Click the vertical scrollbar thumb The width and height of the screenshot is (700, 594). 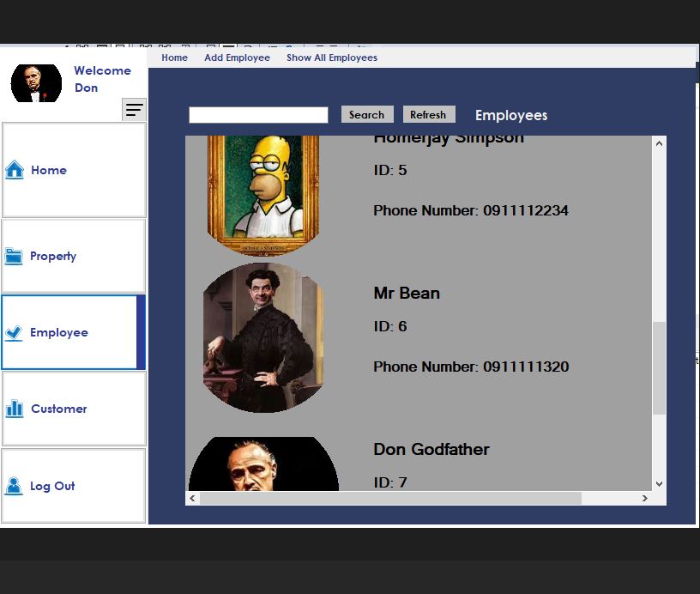click(660, 368)
